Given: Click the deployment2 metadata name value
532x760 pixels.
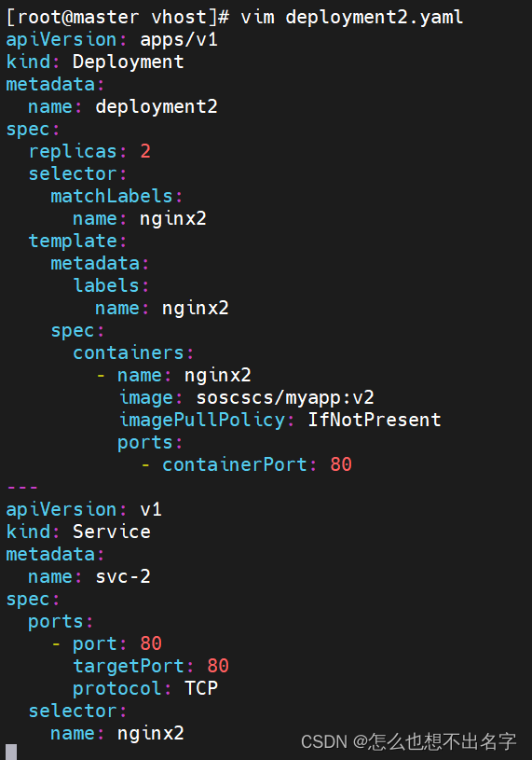Looking at the screenshot, I should pos(157,107).
